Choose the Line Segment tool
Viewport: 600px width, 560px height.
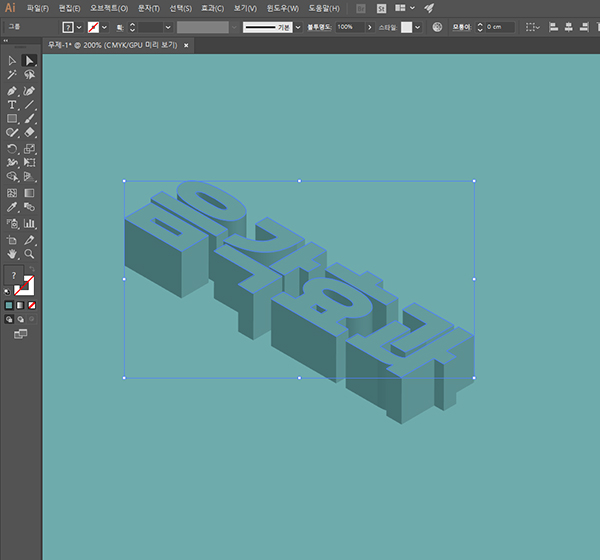pyautogui.click(x=29, y=105)
